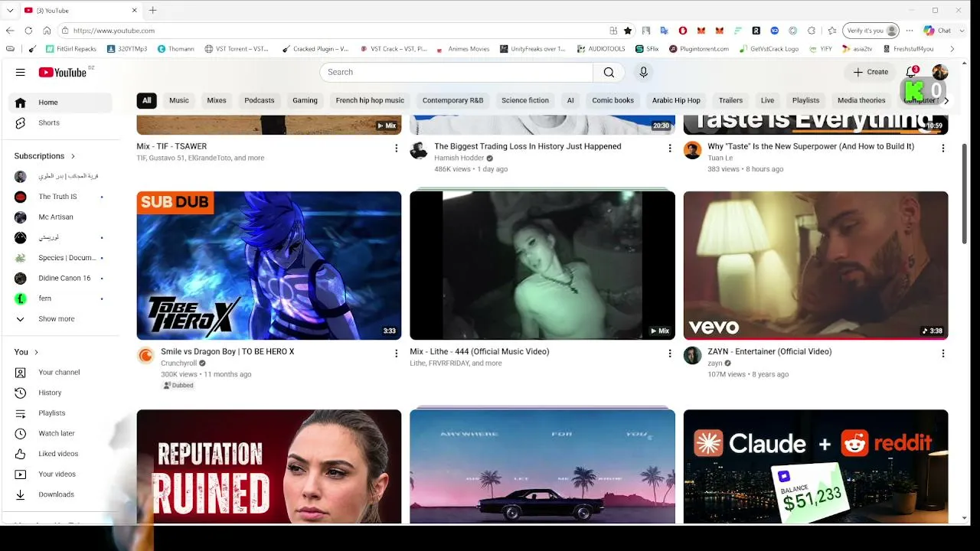This screenshot has width=980, height=551.
Task: Show more filter chips with the right arrow
Action: coord(946,100)
